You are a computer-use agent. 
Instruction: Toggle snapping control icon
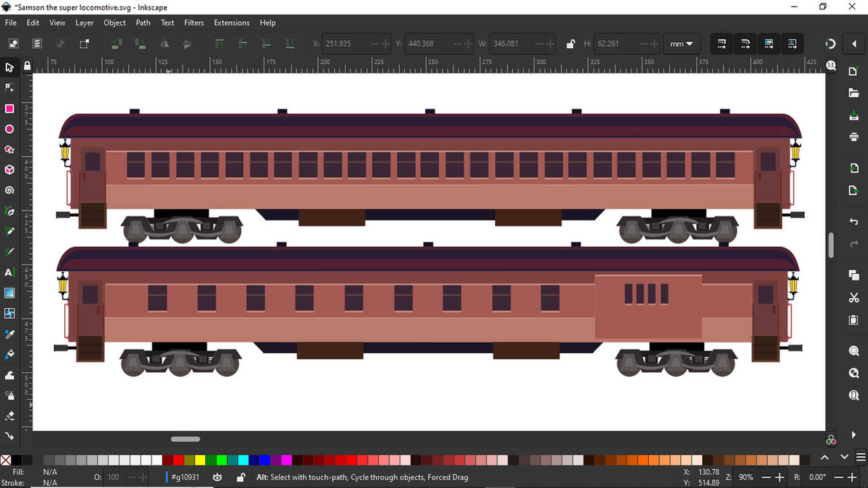point(830,44)
